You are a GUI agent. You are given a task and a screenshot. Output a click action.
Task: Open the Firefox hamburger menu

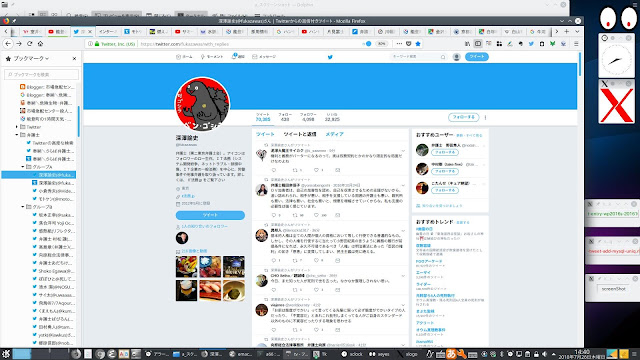[x=576, y=44]
